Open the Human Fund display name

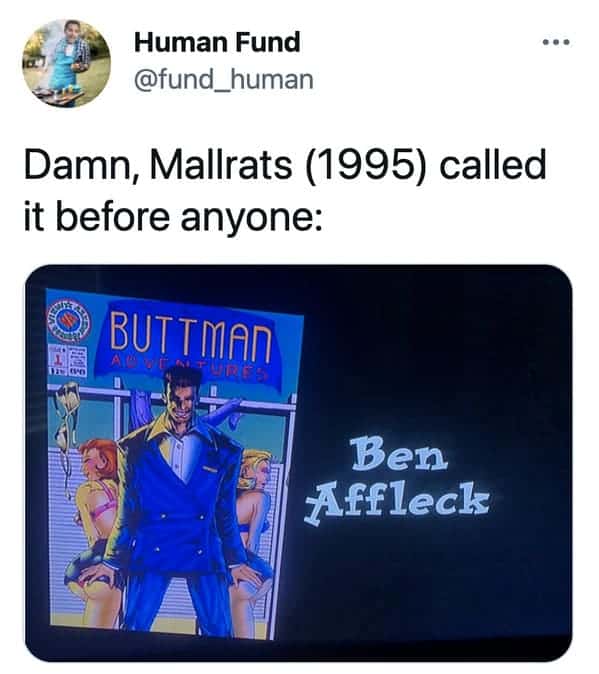tap(217, 42)
